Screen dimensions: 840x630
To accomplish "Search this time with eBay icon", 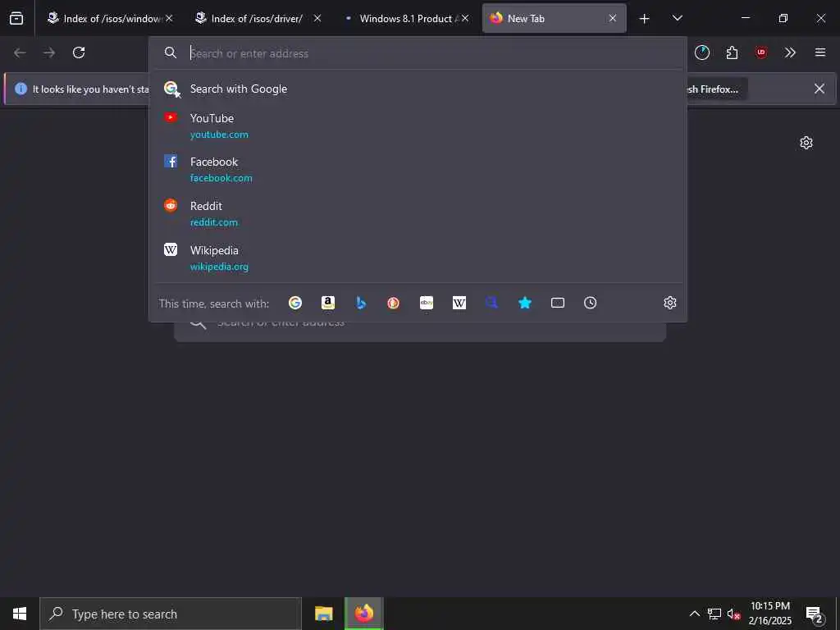I will [x=427, y=303].
